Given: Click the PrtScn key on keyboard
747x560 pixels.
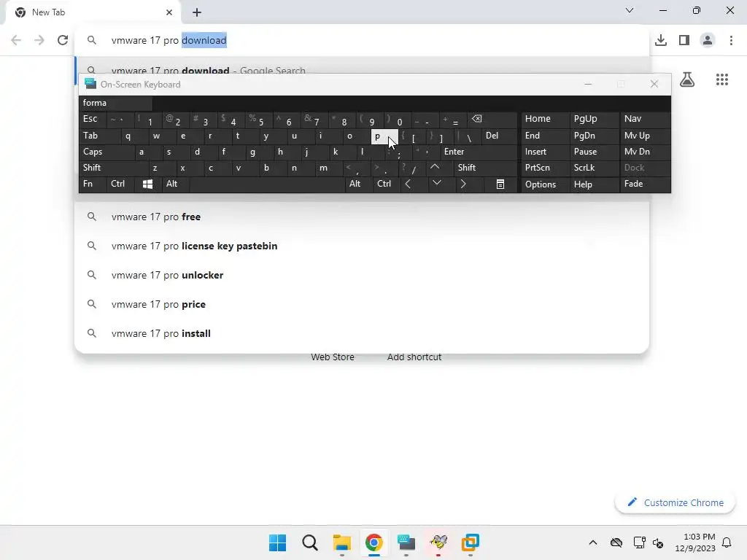Looking at the screenshot, I should [x=545, y=168].
